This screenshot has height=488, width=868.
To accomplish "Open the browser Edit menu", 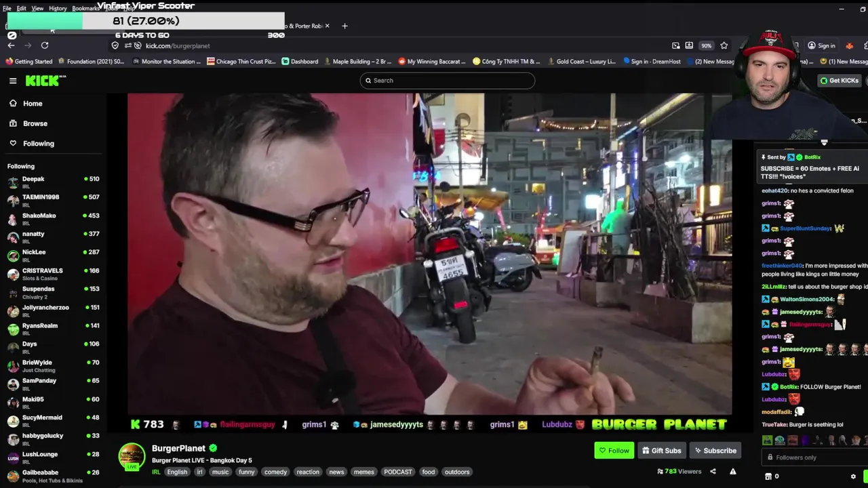I will (x=21, y=8).
